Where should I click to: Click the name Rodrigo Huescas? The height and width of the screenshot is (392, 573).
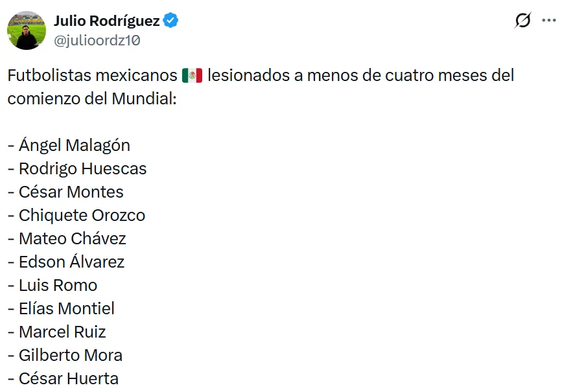pyautogui.click(x=82, y=168)
